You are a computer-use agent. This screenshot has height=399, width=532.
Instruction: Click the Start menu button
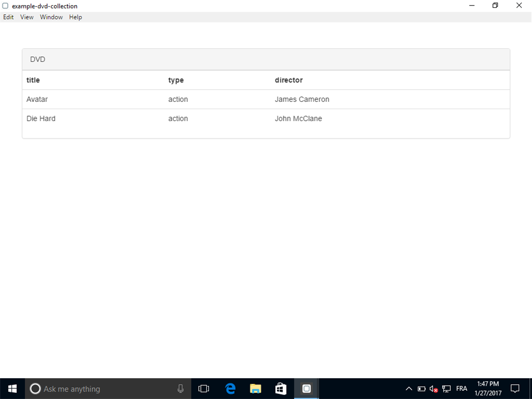click(x=12, y=388)
